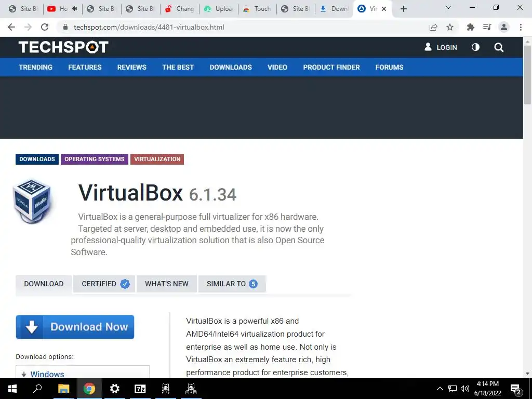
Task: Click the VIRTUALIZATION tag
Action: click(157, 159)
